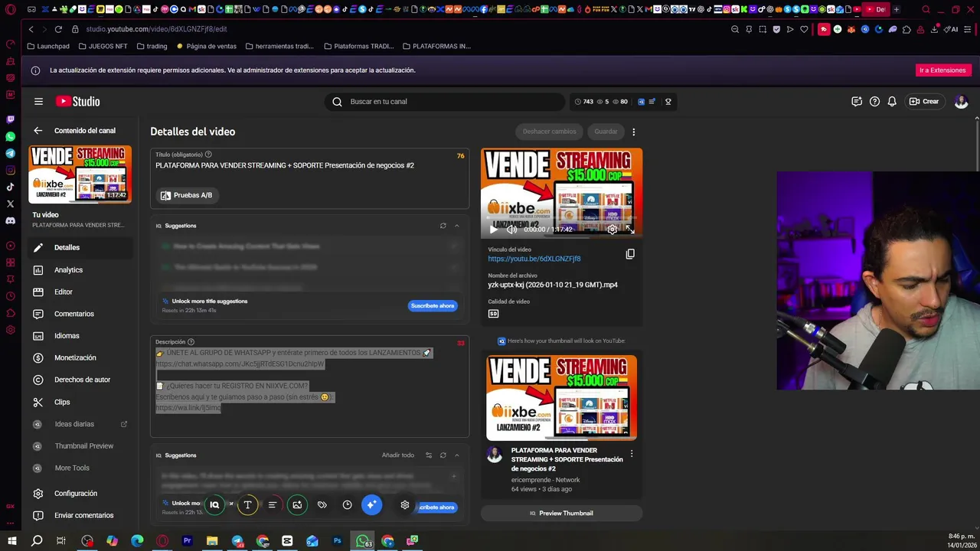Refresh description Suggestions
This screenshot has width=980, height=551.
[x=443, y=455]
